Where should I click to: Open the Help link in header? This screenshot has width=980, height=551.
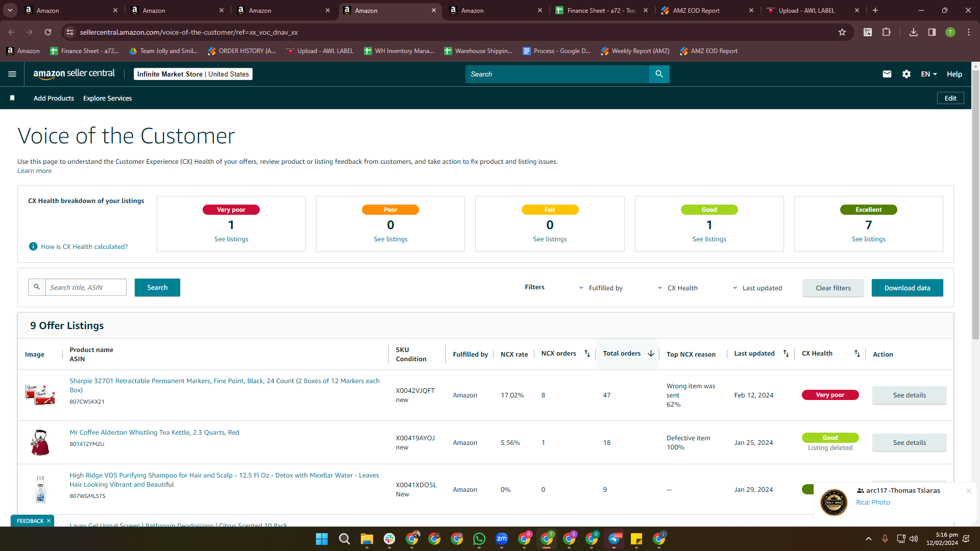[954, 74]
